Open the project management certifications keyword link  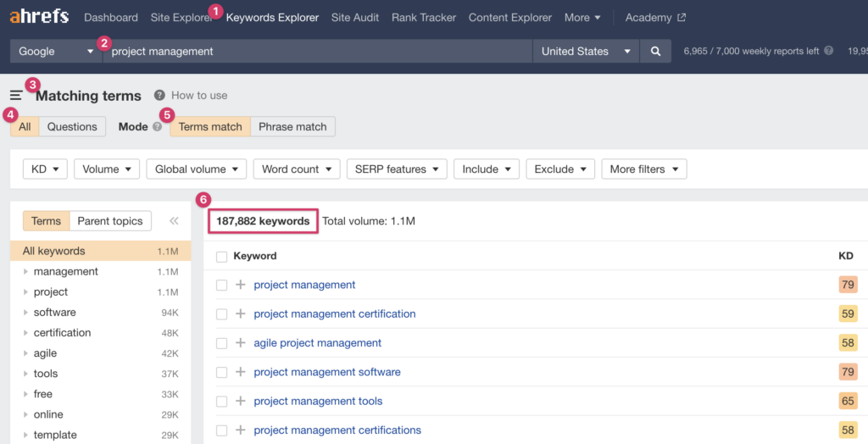point(337,430)
